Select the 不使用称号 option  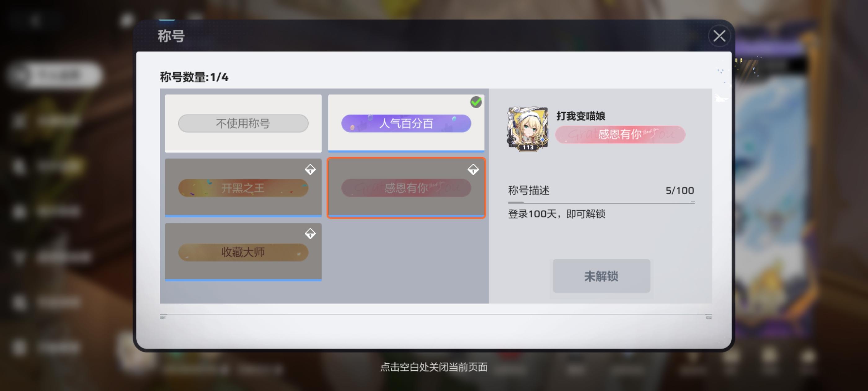click(243, 123)
